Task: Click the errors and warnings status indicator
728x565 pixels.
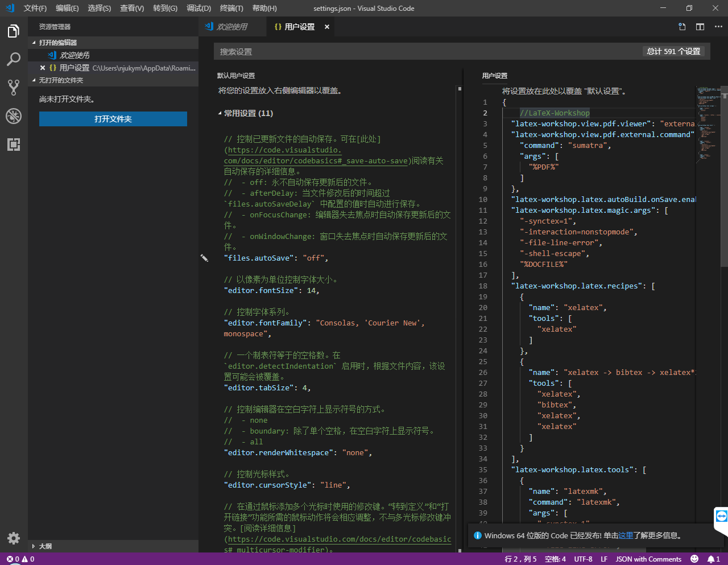Action: click(x=20, y=559)
